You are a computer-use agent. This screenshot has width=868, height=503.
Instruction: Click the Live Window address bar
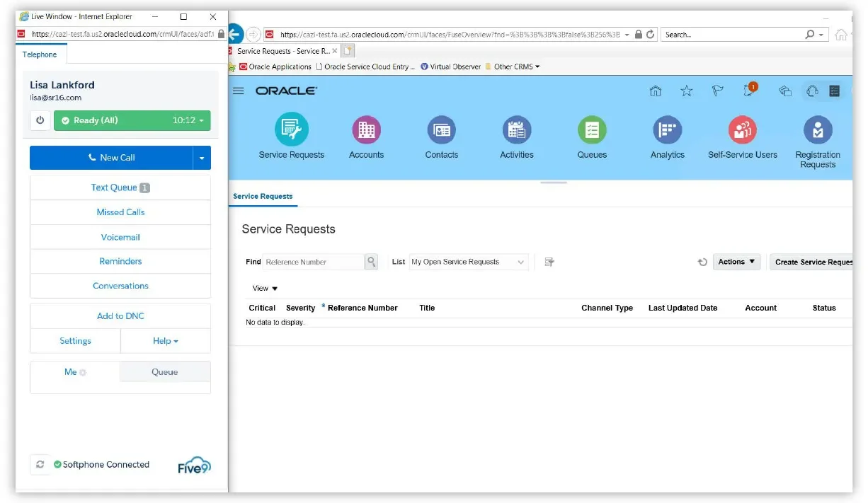120,33
